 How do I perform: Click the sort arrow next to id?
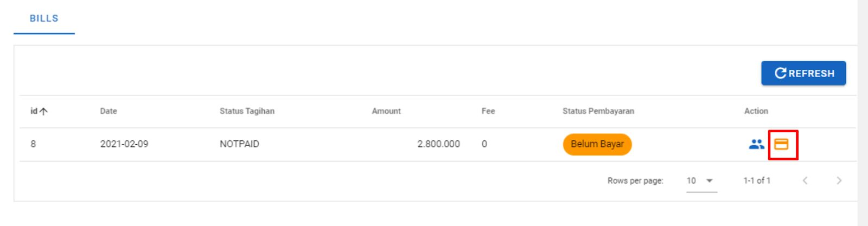[44, 111]
